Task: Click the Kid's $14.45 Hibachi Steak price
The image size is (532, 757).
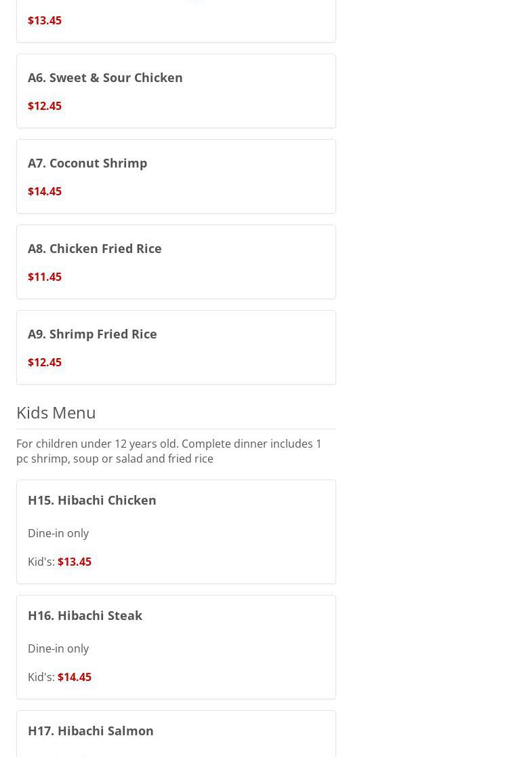Action: pyautogui.click(x=75, y=677)
